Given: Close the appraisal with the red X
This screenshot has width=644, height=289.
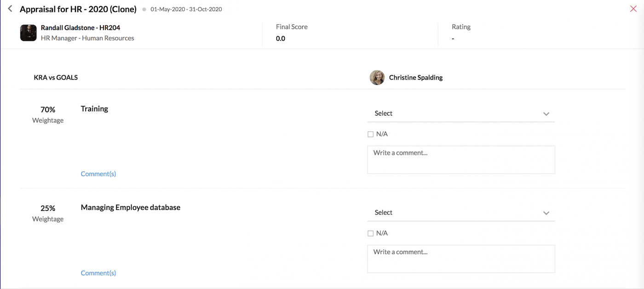Looking at the screenshot, I should click(x=633, y=9).
